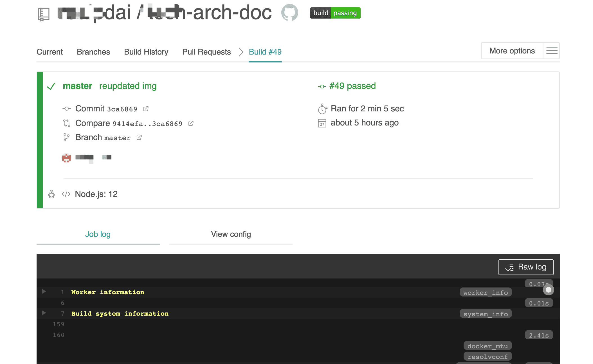Open external link icon beside Branch master

[139, 137]
